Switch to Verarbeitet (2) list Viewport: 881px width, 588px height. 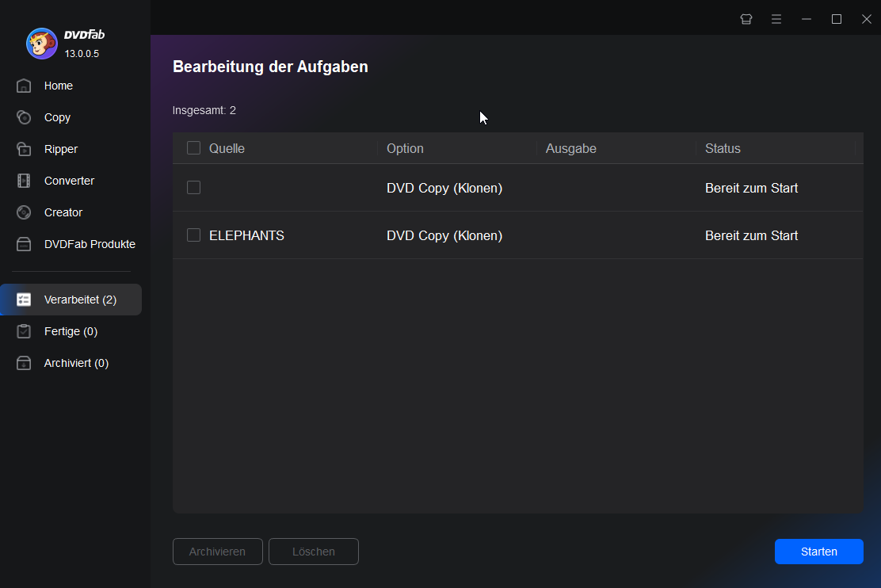79,300
